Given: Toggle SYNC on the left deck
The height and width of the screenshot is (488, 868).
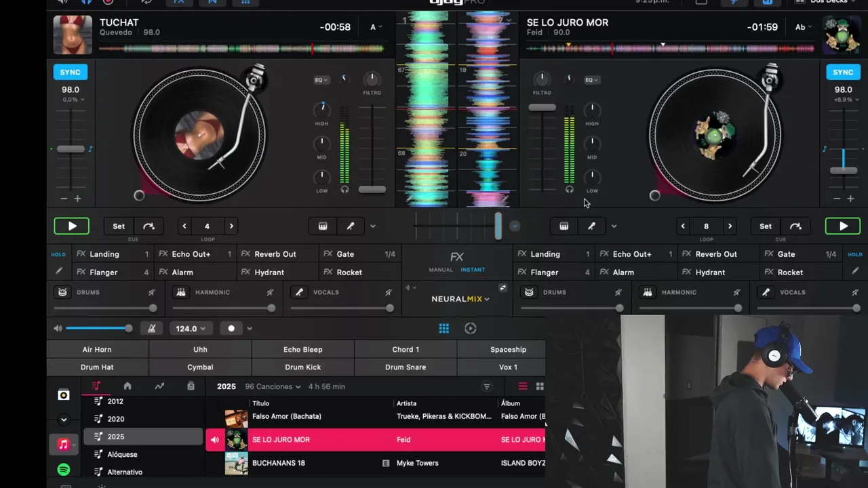Looking at the screenshot, I should coord(70,72).
